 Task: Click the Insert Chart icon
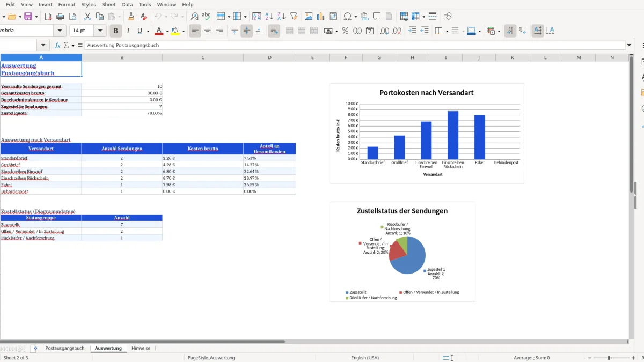[x=321, y=17]
